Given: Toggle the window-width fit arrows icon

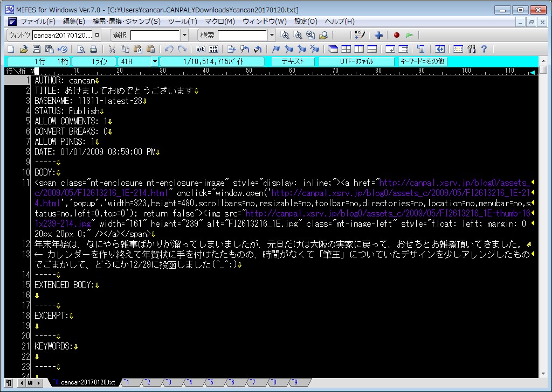Looking at the screenshot, I should tap(440, 49).
